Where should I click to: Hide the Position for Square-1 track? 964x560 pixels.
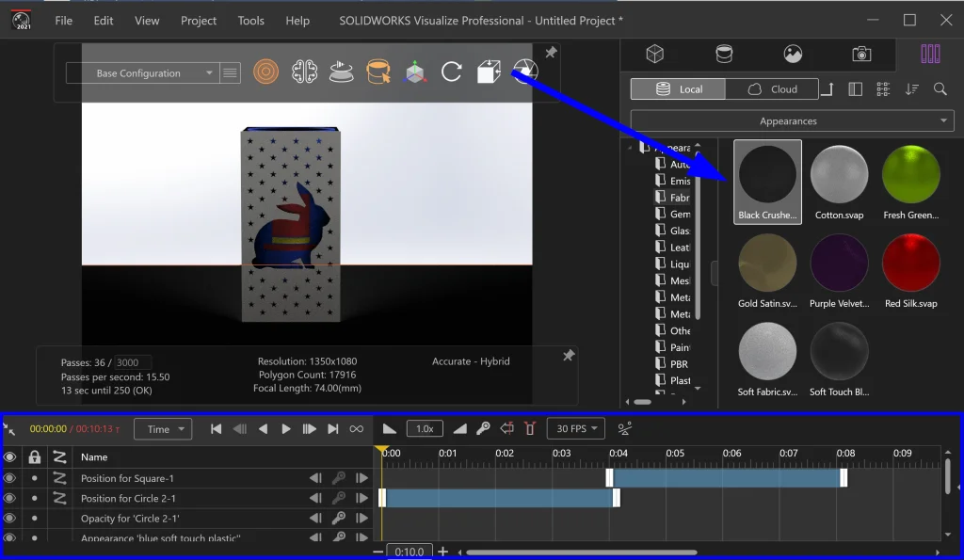pos(10,478)
